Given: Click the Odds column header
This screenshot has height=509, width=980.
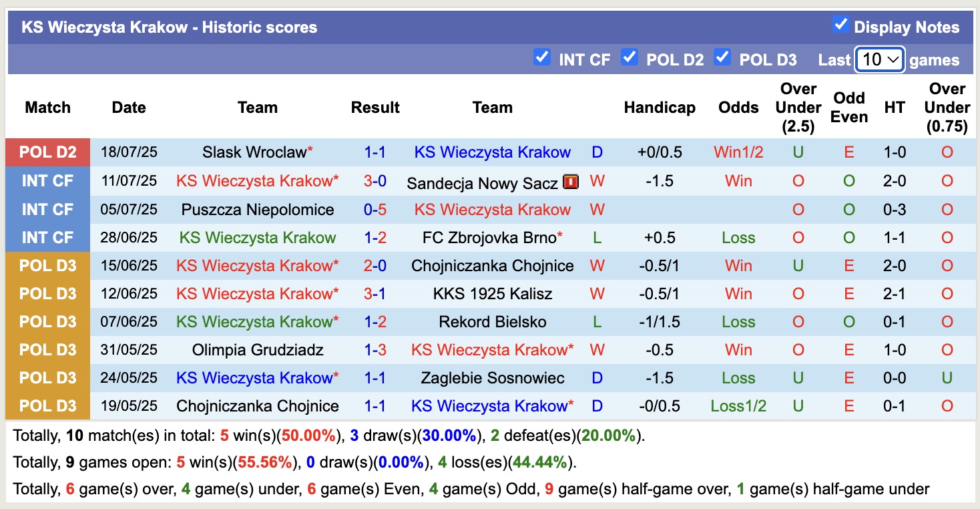Looking at the screenshot, I should 738,107.
